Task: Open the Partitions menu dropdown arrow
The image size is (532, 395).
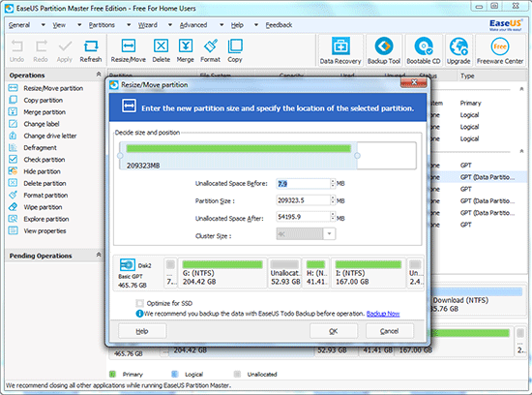Action: pos(129,25)
